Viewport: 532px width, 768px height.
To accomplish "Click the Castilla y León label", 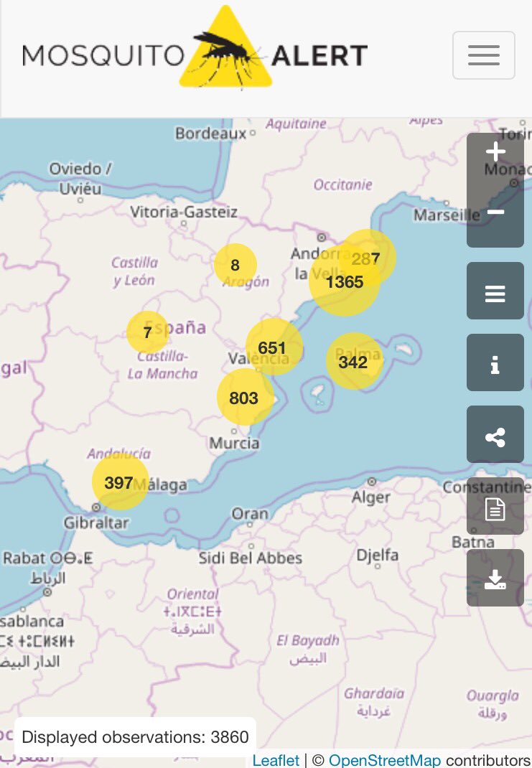I will point(134,271).
